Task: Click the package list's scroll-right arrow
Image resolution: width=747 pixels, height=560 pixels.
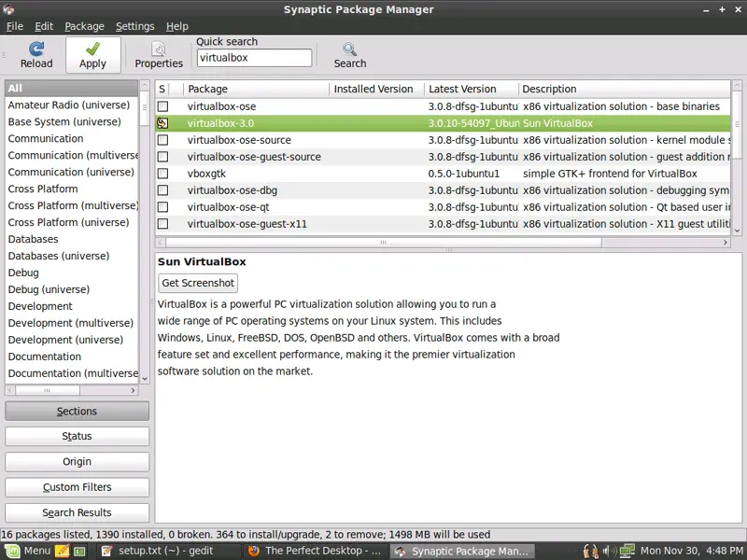Action: (726, 243)
